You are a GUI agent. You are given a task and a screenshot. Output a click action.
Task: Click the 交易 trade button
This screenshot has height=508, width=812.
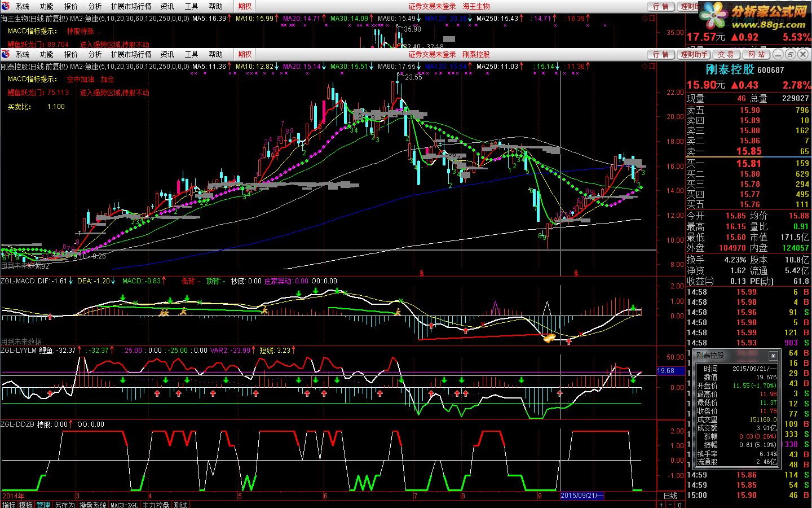coord(726,54)
